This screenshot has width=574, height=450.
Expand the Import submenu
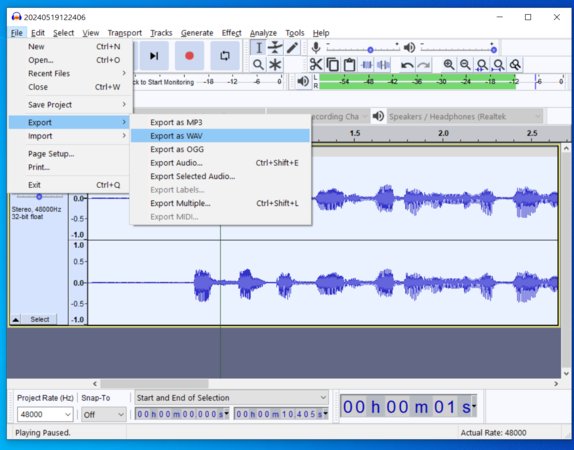click(x=69, y=136)
